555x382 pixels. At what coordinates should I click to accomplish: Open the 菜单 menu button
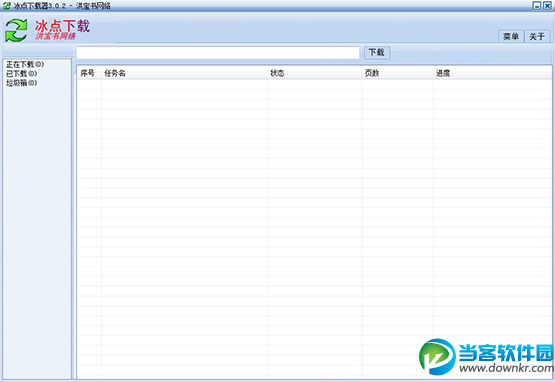point(511,36)
